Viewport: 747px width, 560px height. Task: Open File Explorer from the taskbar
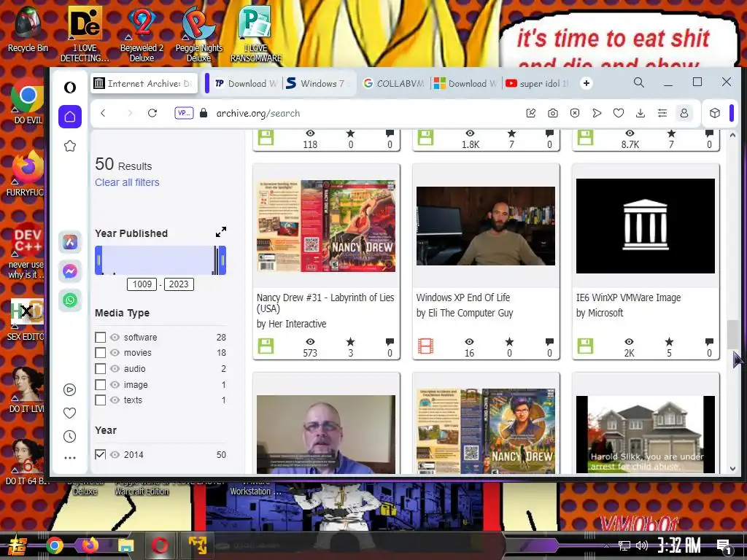pyautogui.click(x=126, y=545)
